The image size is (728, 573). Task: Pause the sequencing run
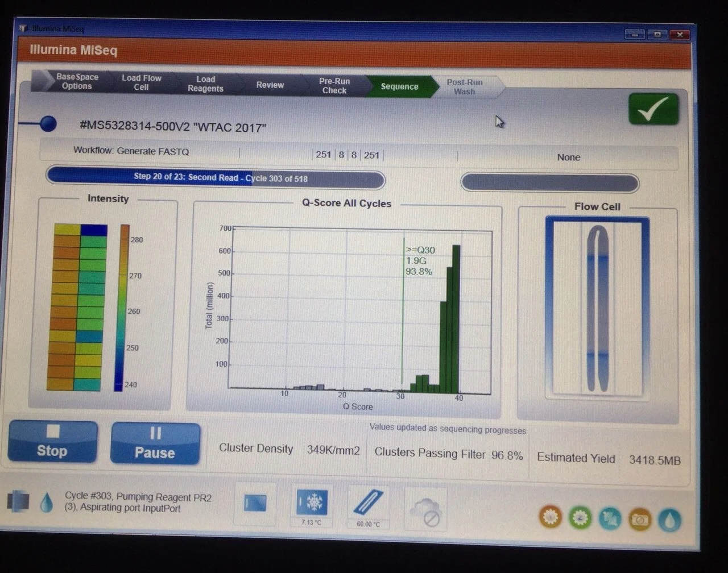click(155, 443)
